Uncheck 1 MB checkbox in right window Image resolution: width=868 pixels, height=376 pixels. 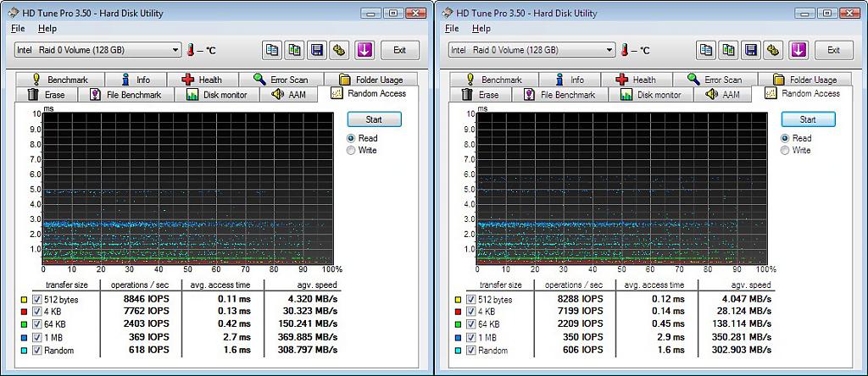pos(470,337)
